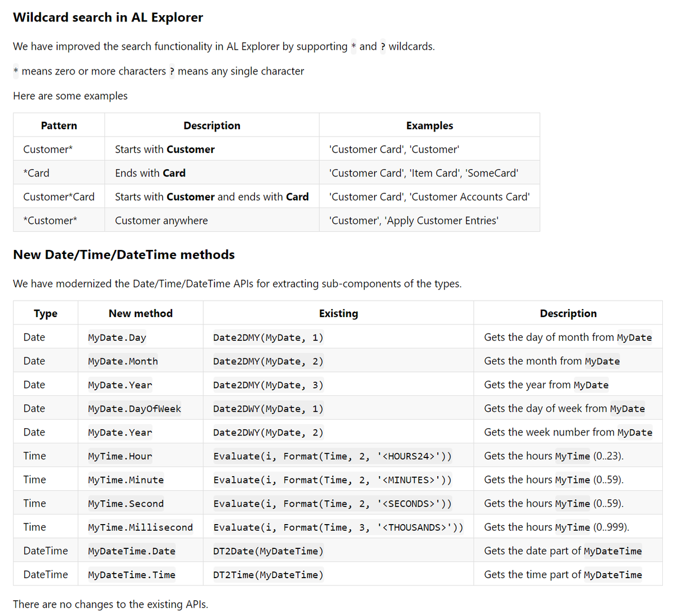Click the examples cell with 'Customer Accounts Card'
The image size is (677, 616).
(x=429, y=196)
